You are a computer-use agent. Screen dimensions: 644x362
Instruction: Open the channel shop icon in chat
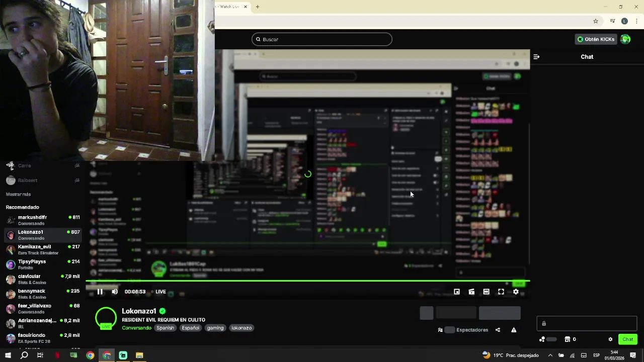[x=568, y=339]
